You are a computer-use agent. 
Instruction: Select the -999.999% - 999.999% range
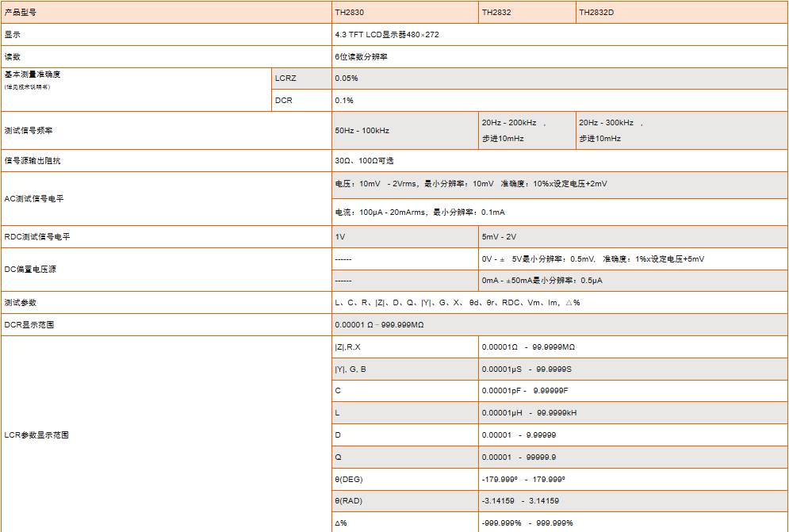(x=633, y=522)
